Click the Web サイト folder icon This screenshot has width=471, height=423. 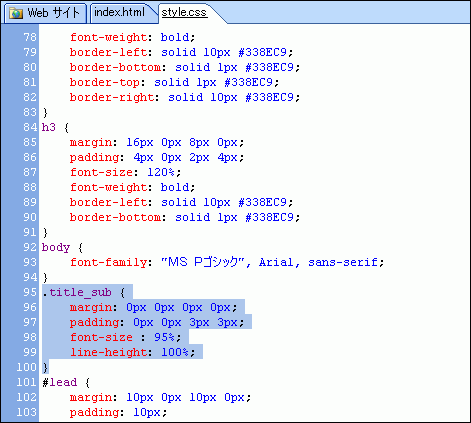pos(16,13)
